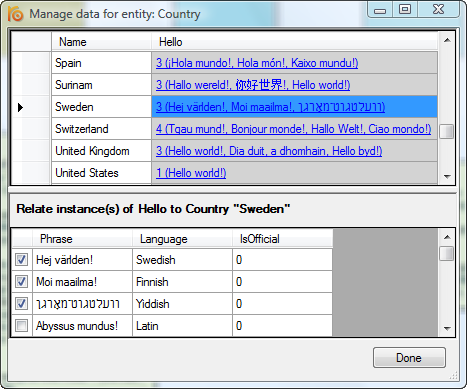Image resolution: width=467 pixels, height=389 pixels.
Task: Uncheck the Moi maailma! checkbox
Action: [21, 282]
